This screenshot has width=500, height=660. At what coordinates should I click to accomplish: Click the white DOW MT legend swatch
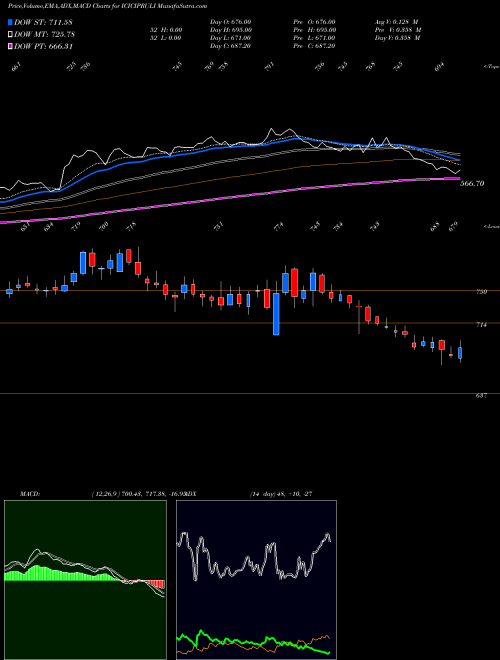coord(11,34)
